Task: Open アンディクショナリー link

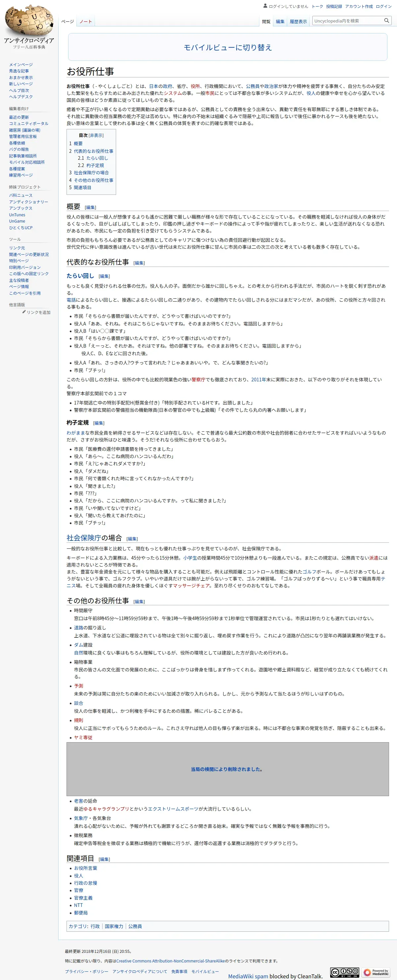Action: tap(28, 202)
